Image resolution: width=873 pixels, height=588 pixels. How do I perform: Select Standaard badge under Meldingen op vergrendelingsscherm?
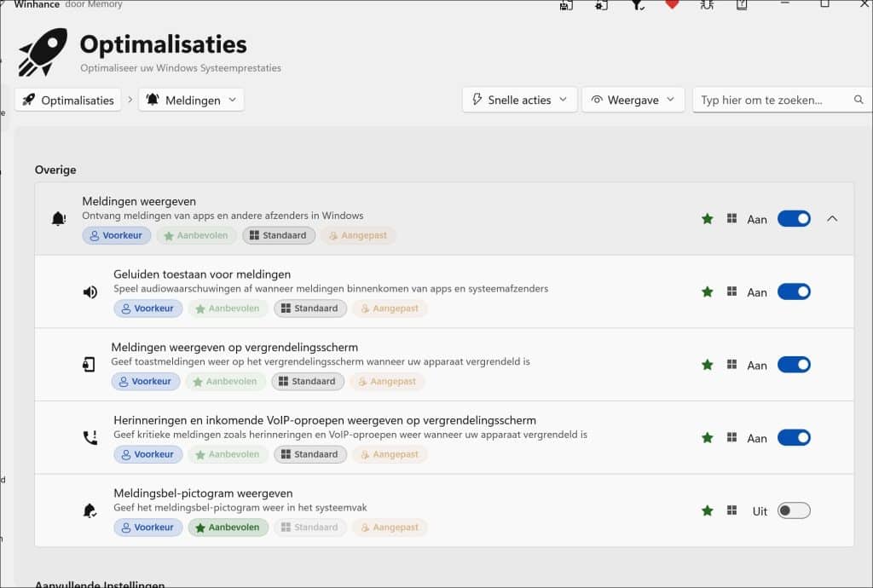308,381
